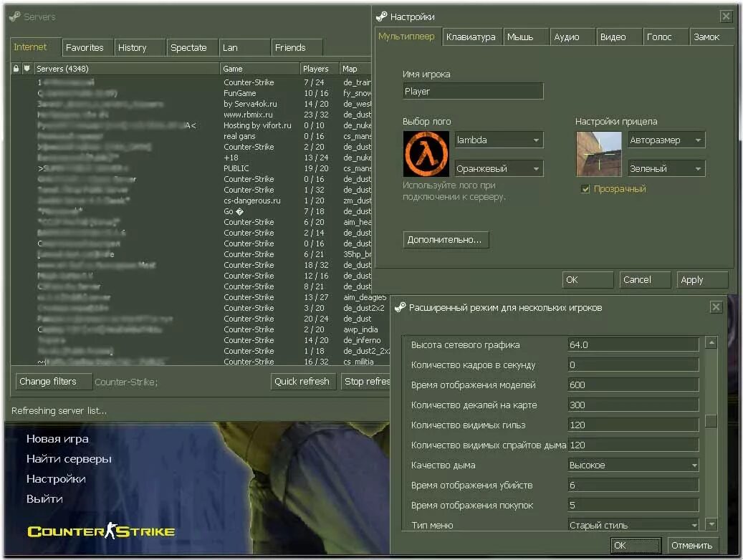The width and height of the screenshot is (743, 560).
Task: Click the Дополнительно... button
Action: coord(446,240)
